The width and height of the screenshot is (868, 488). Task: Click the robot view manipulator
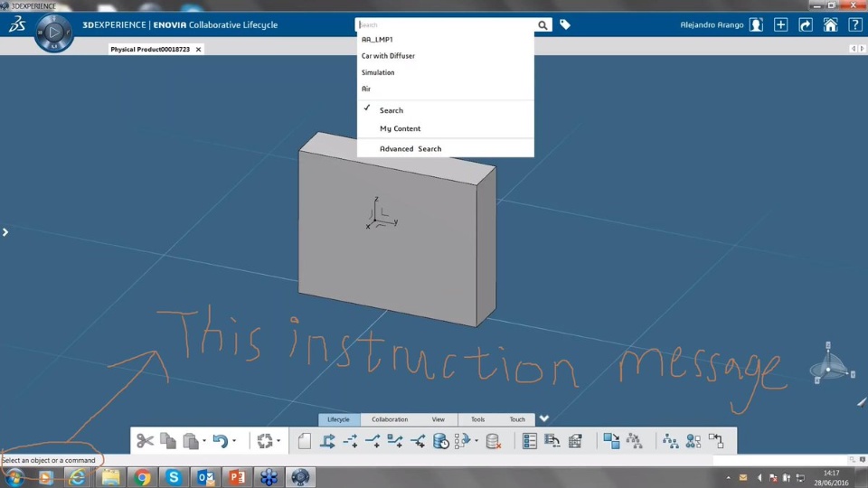[830, 364]
